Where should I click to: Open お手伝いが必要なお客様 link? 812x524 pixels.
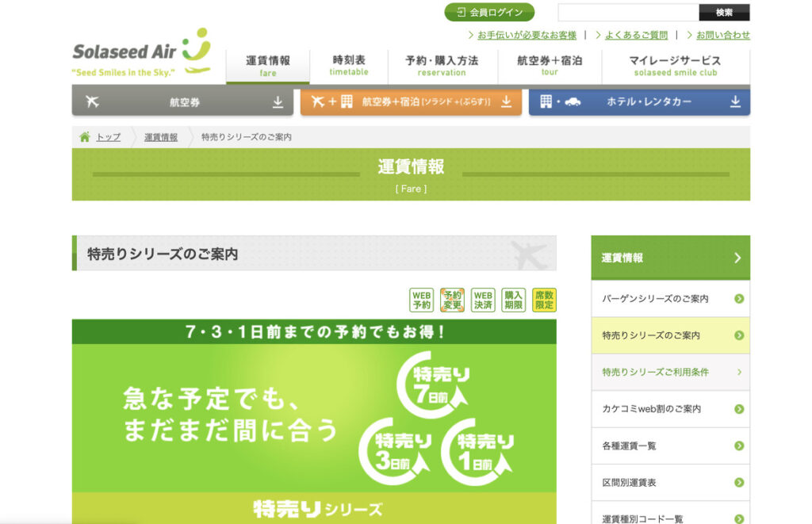click(x=527, y=35)
